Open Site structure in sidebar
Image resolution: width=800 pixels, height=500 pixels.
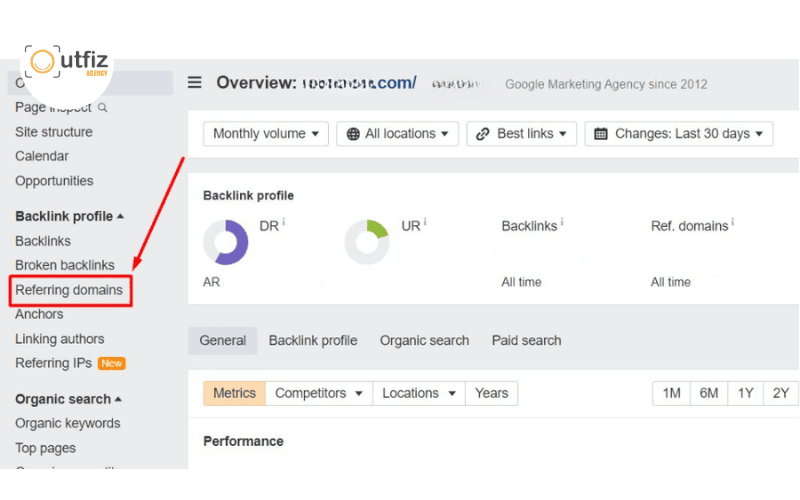coord(54,132)
